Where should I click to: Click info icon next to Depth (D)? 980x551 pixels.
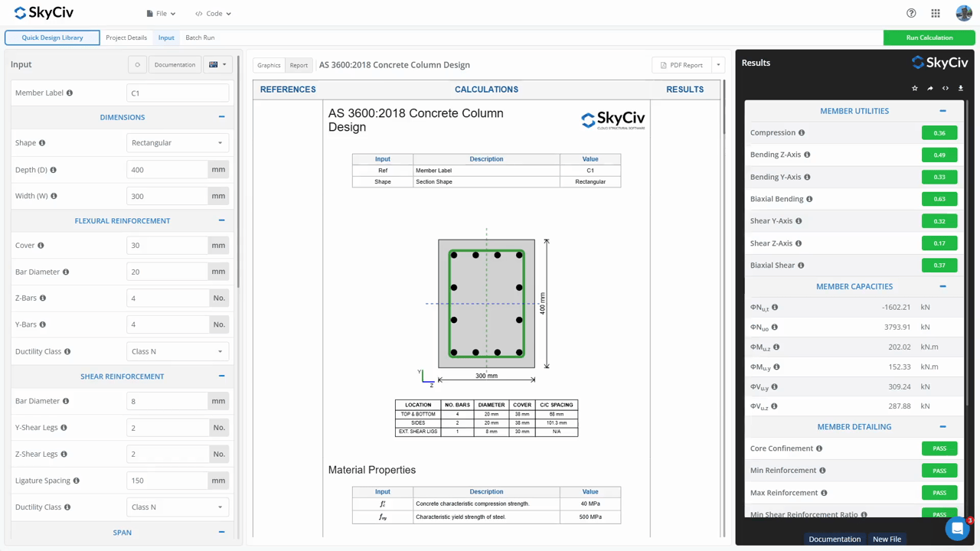point(54,170)
